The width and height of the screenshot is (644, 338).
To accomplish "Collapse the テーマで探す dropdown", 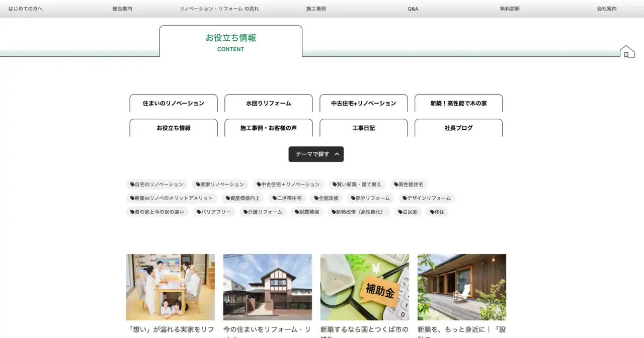I will pyautogui.click(x=316, y=154).
